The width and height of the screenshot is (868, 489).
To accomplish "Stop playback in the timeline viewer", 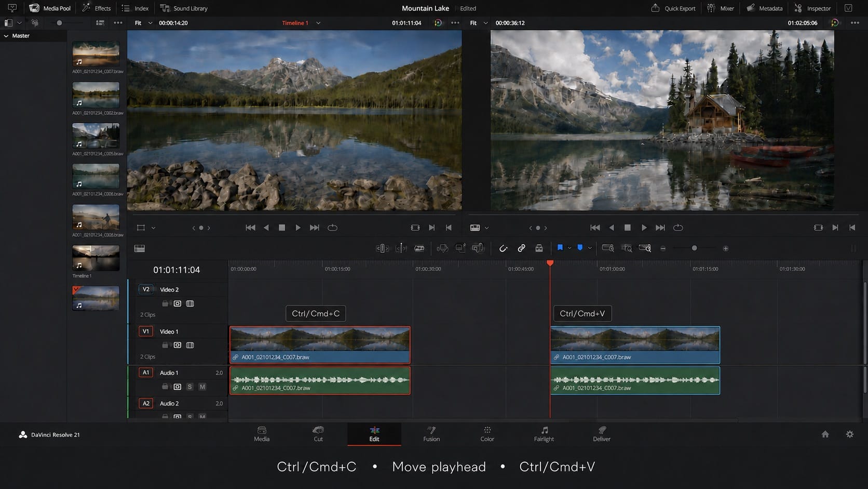I will (628, 228).
